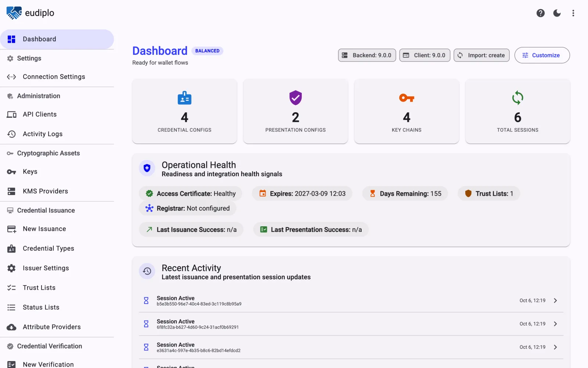This screenshot has width=588, height=368.
Task: Click the Total Sessions sync icon
Action: click(x=517, y=98)
